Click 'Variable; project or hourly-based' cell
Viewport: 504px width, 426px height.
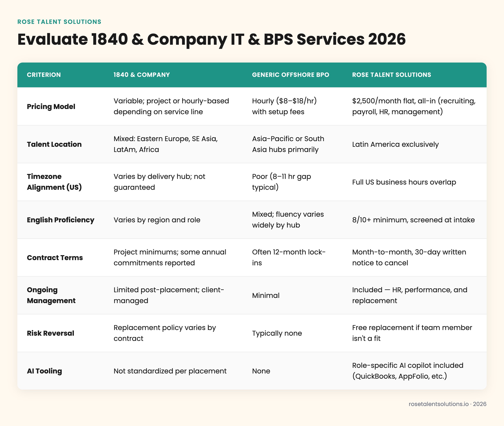[171, 106]
